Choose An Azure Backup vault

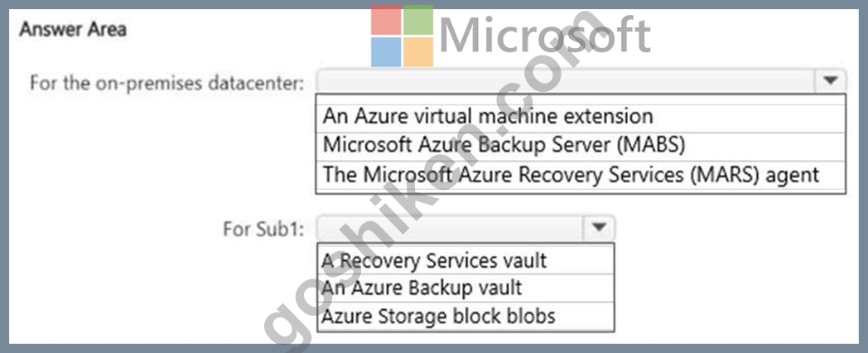(x=465, y=288)
